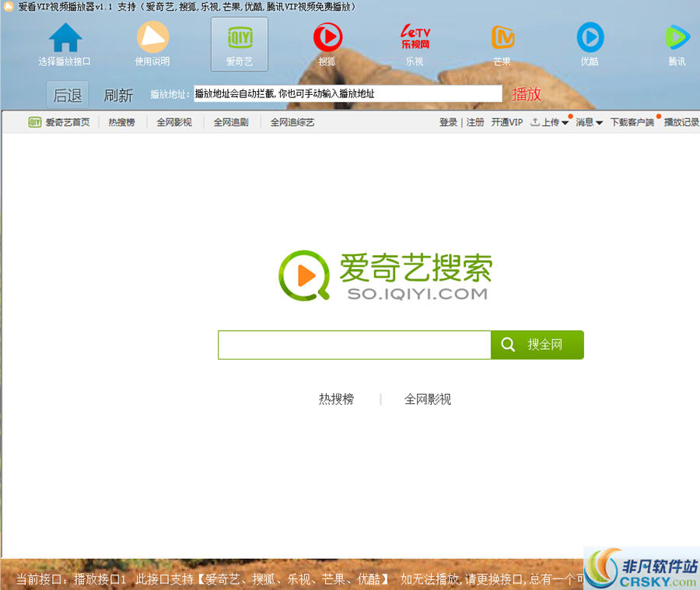Click the small iQIYI icon in the navbar
Screen dimensions: 700x590
tap(35, 122)
